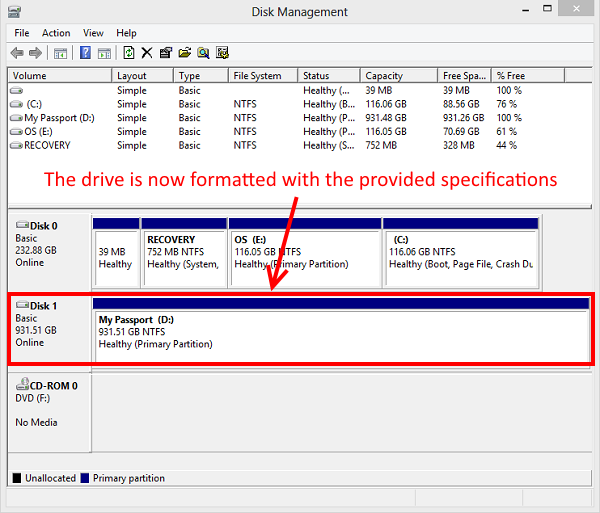Open the Help menu
Screen dimensions: 600x513
pos(126,33)
